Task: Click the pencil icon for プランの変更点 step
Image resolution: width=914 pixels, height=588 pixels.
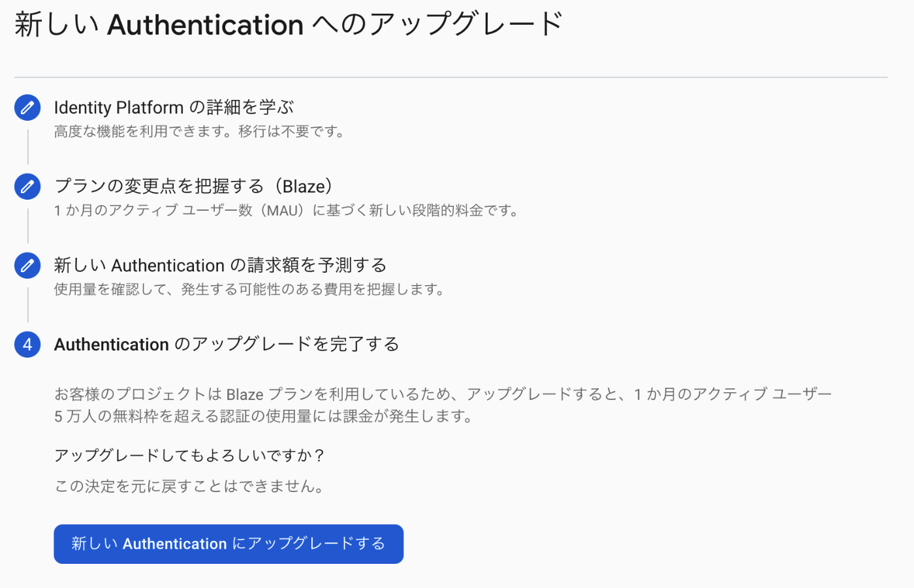Action: pyautogui.click(x=27, y=187)
